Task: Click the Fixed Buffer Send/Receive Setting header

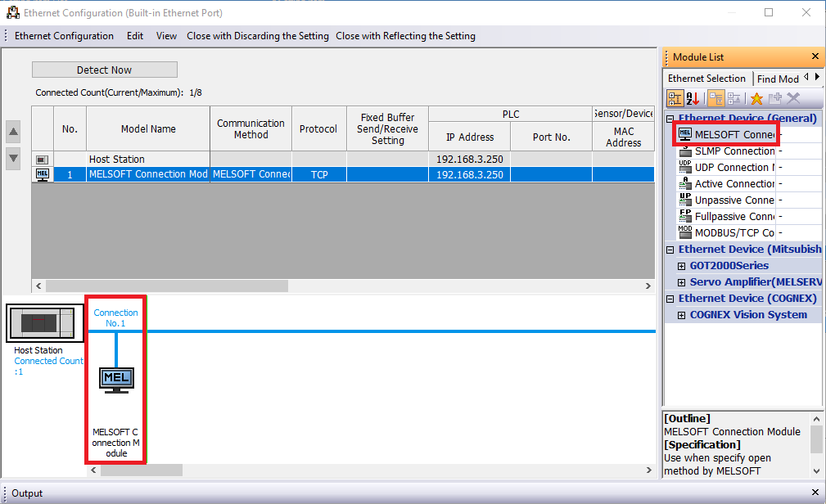Action: 388,129
